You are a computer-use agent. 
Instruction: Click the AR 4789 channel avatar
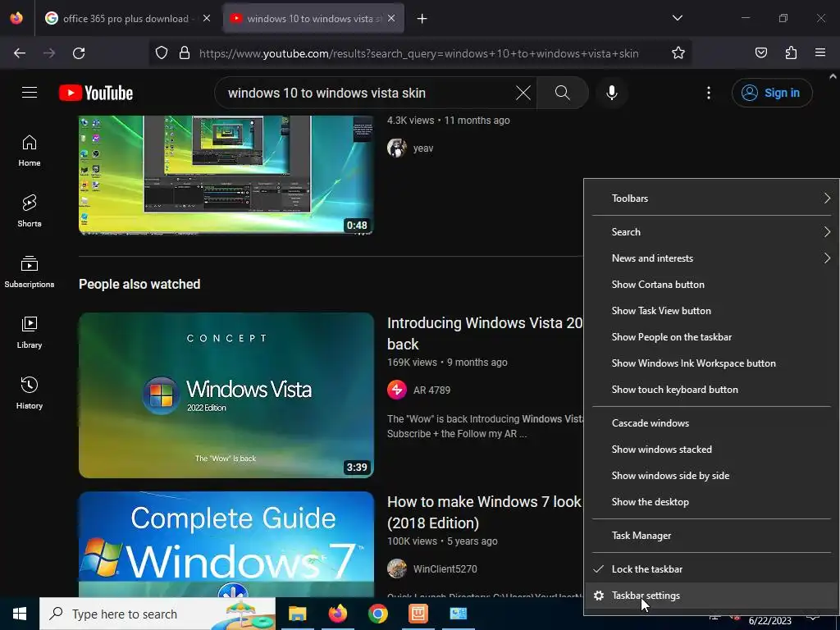click(396, 390)
